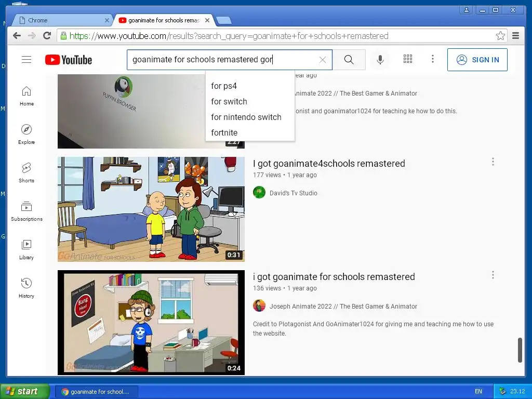The height and width of the screenshot is (399, 532).
Task: Click the green padlock security icon
Action: [x=63, y=36]
